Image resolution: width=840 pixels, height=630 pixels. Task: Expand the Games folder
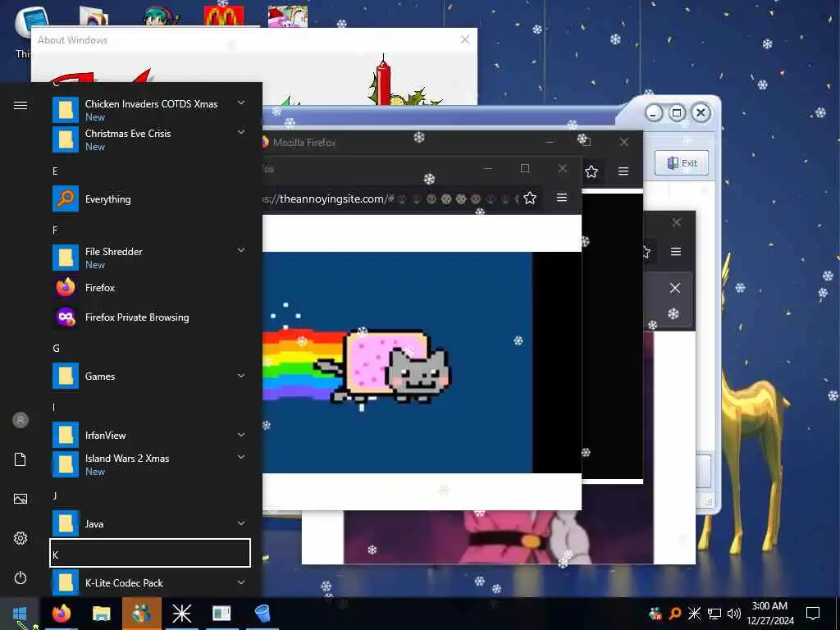241,376
